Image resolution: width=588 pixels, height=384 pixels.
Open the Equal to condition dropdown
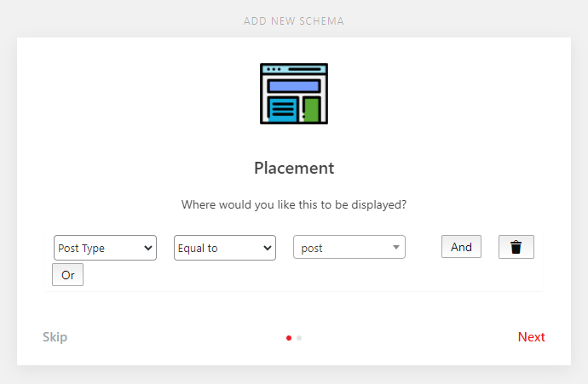[x=224, y=248]
